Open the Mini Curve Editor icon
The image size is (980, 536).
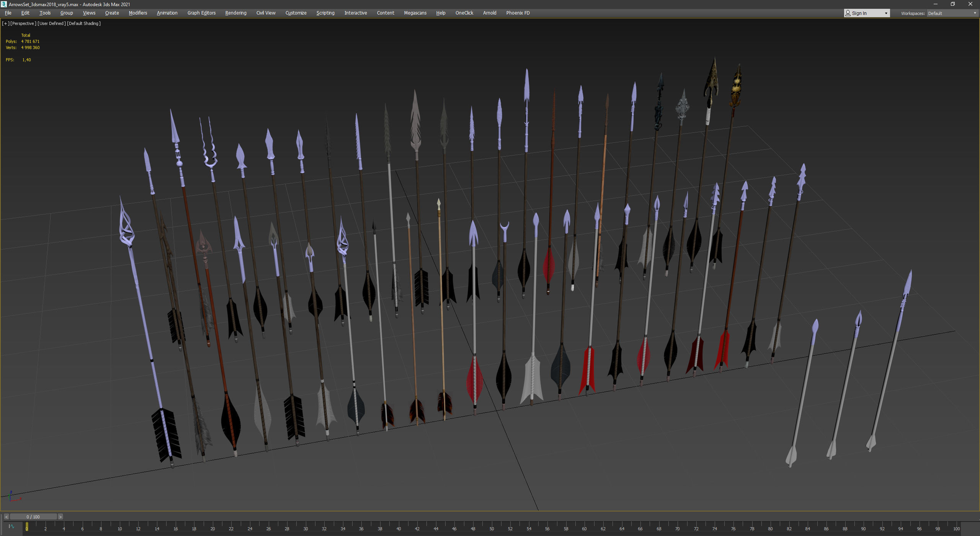click(x=11, y=526)
